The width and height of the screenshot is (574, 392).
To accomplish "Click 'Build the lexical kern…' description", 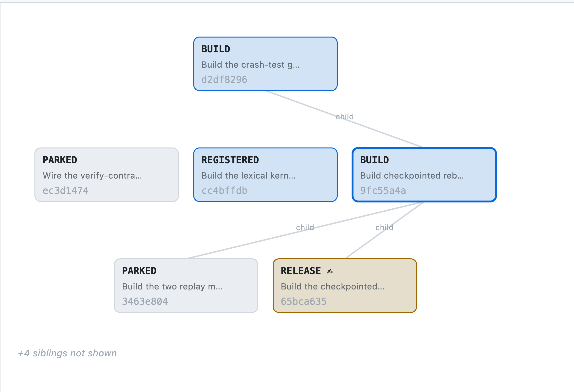I will click(x=248, y=175).
